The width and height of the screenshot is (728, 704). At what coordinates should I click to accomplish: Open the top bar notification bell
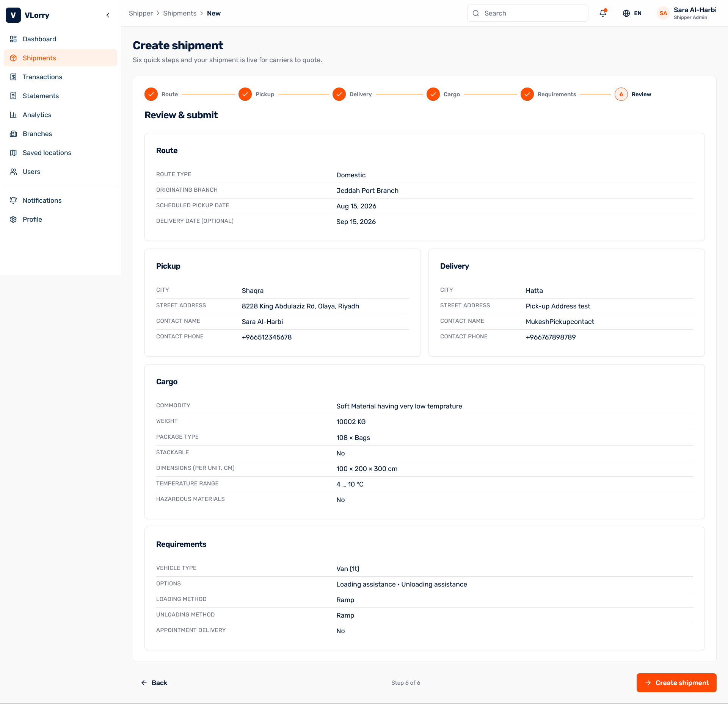click(x=603, y=13)
